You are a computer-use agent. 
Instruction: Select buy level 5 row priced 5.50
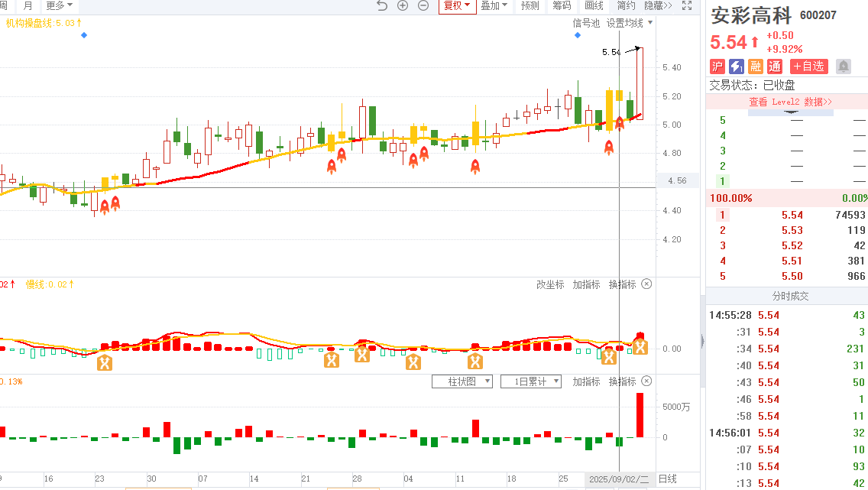(787, 276)
